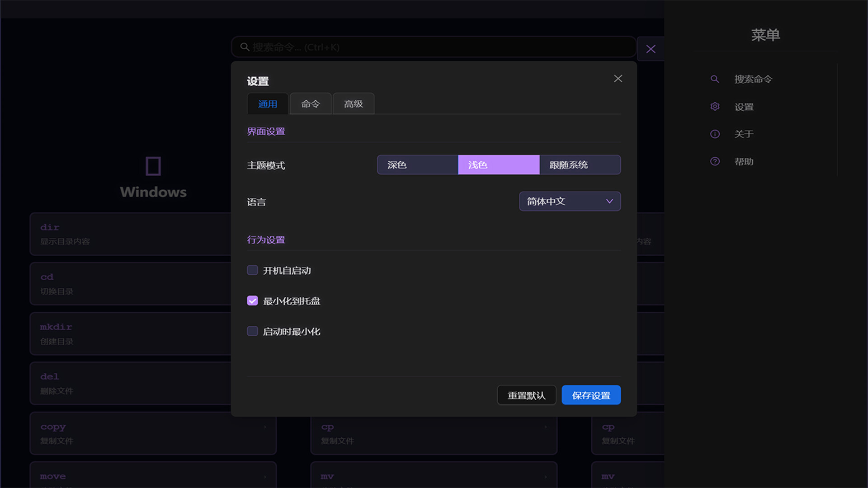
Task: Uncheck the 最小化到托盘 checkbox
Action: tap(252, 301)
